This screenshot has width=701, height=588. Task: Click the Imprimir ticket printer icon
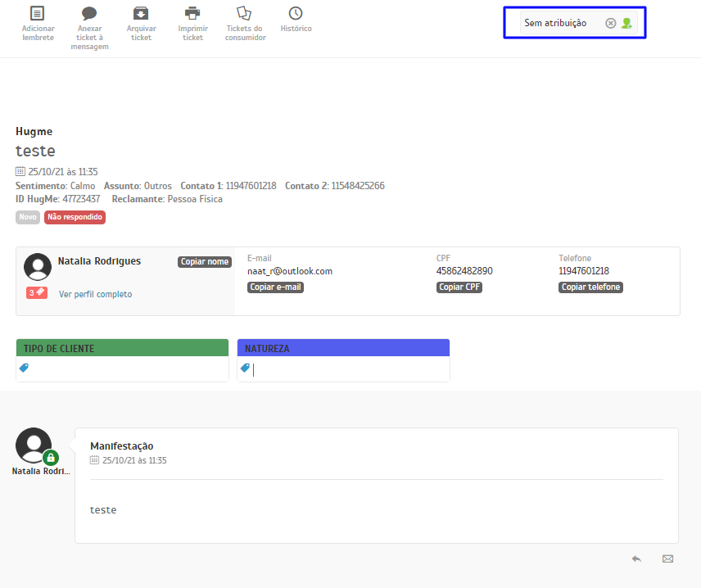[192, 13]
